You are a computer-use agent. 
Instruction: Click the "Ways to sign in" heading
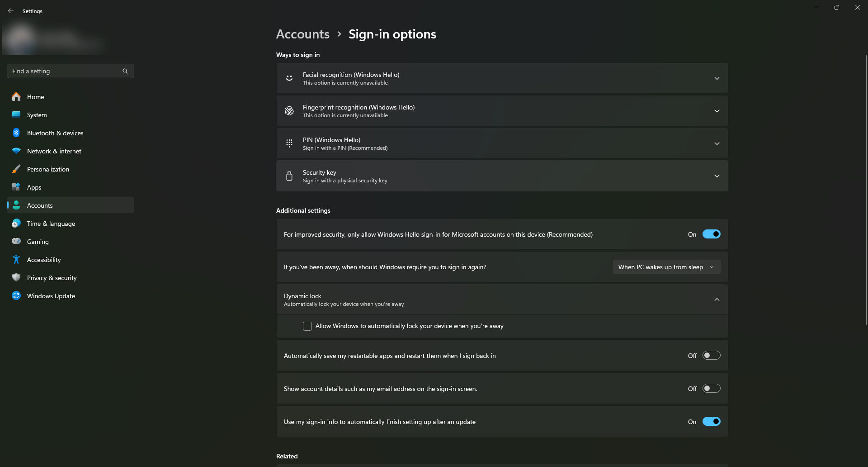[x=298, y=55]
